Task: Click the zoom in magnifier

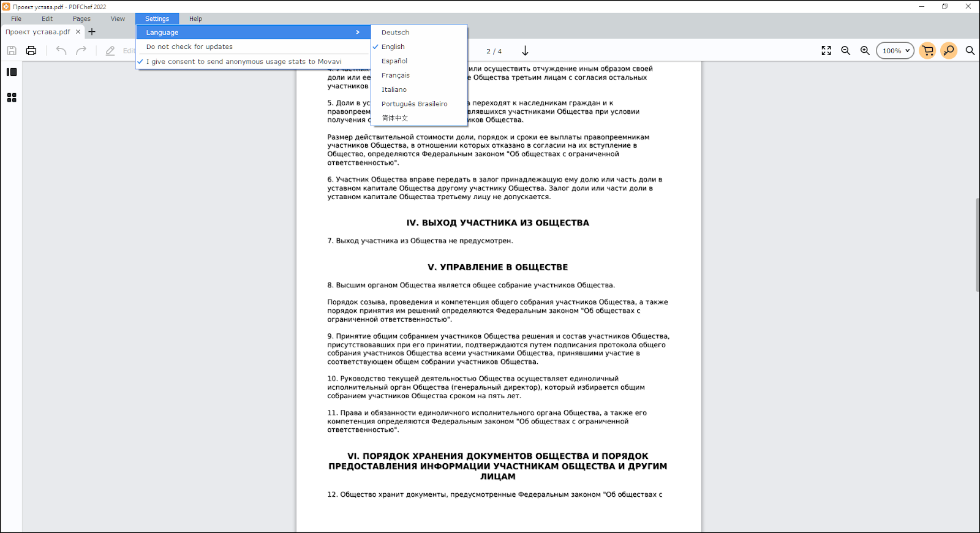Action: 865,51
